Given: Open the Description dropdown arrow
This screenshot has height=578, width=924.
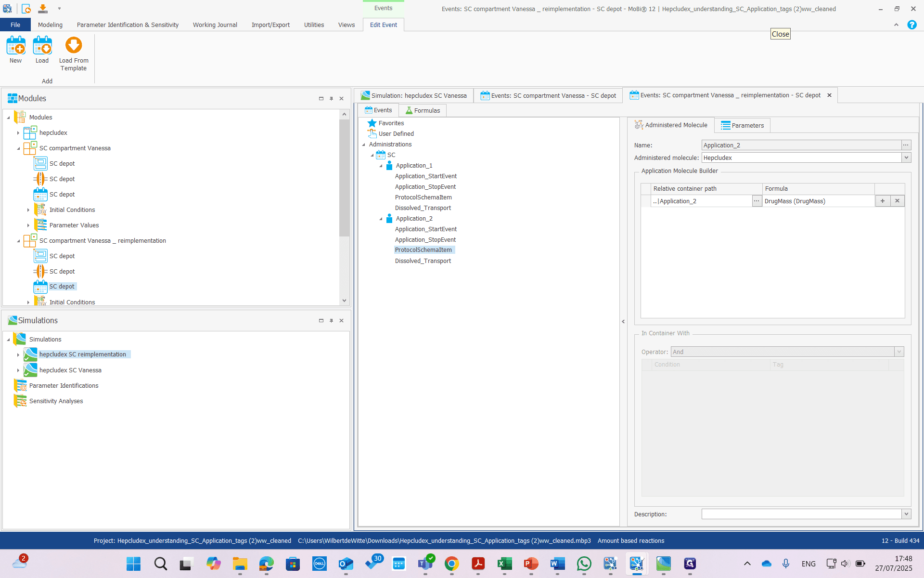Looking at the screenshot, I should [906, 514].
